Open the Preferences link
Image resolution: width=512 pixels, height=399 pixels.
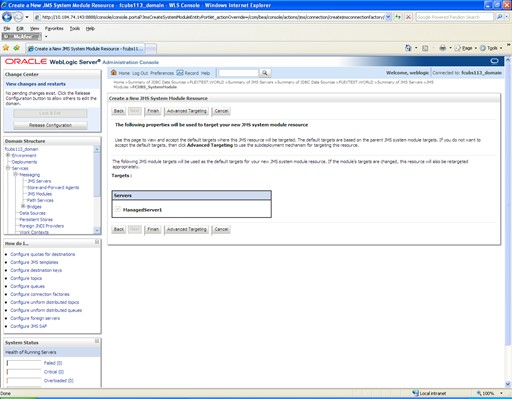pyautogui.click(x=162, y=73)
